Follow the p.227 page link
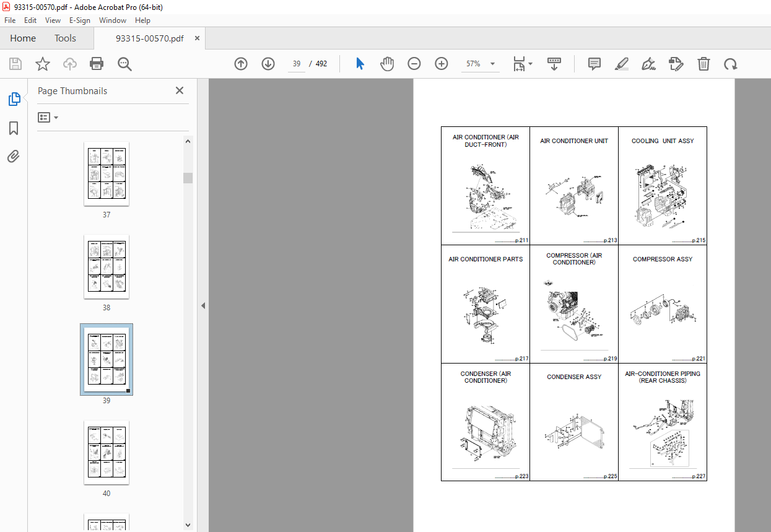 pyautogui.click(x=689, y=477)
